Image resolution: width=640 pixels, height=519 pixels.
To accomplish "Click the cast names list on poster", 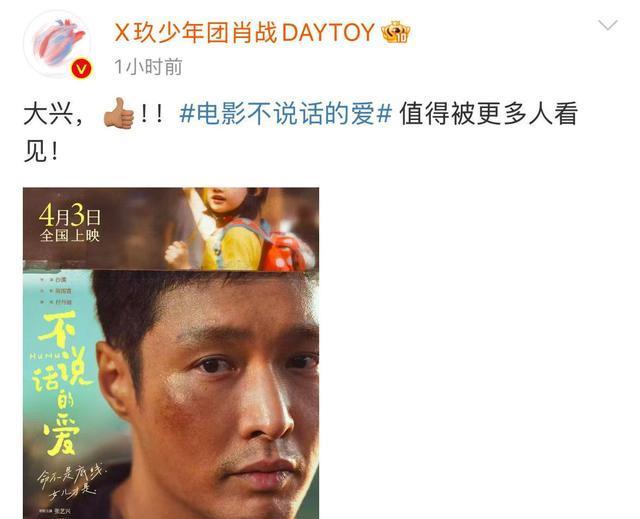I will coord(56,291).
